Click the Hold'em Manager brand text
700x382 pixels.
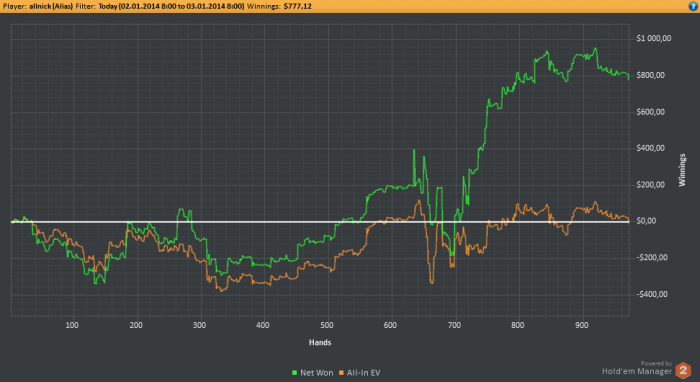click(637, 371)
